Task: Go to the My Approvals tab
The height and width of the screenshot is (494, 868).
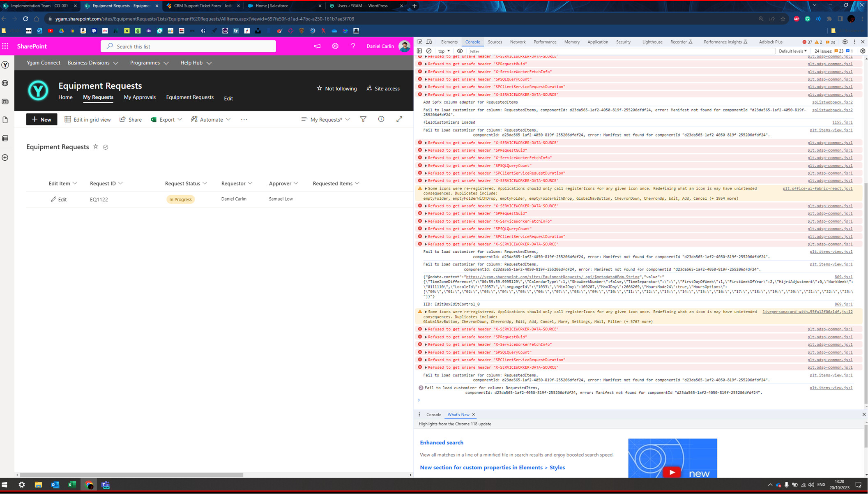Action: tap(140, 97)
